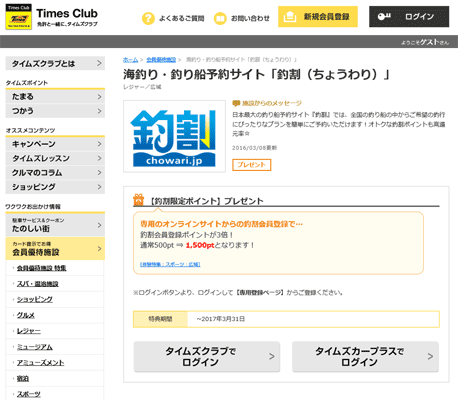This screenshot has height=400, width=458.
Task: Click the contact inquiry book icon
Action: 220,18
